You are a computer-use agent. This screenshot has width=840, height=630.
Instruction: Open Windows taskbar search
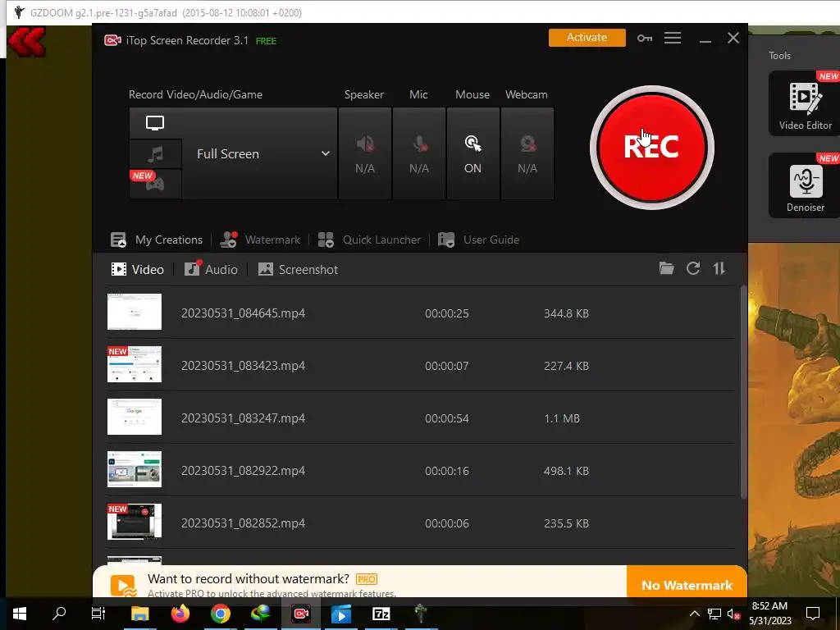(59, 614)
